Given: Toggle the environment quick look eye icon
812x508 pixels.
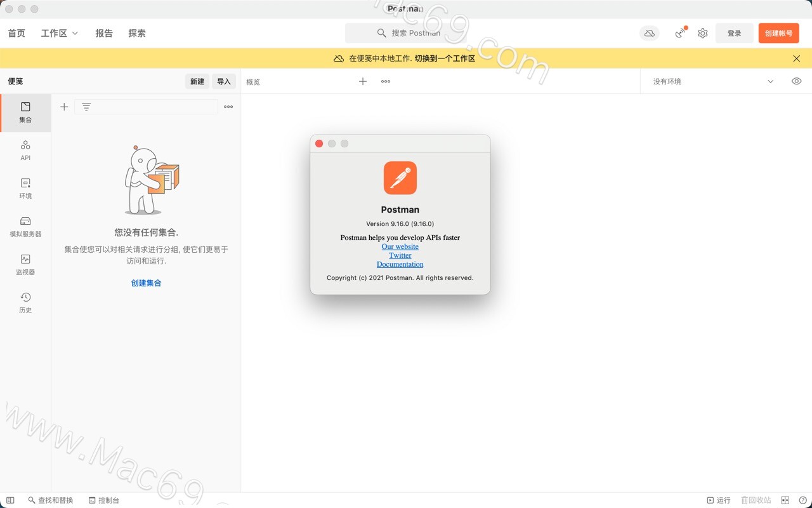Looking at the screenshot, I should (x=797, y=81).
